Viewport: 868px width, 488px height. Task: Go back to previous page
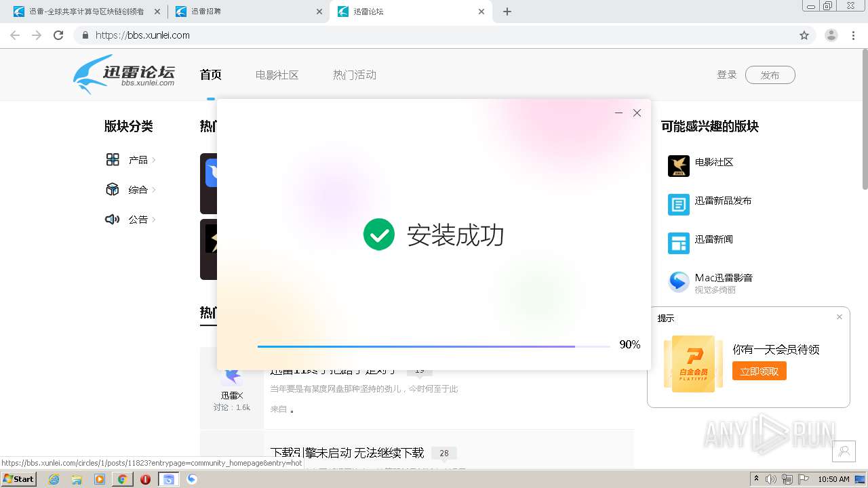click(15, 35)
